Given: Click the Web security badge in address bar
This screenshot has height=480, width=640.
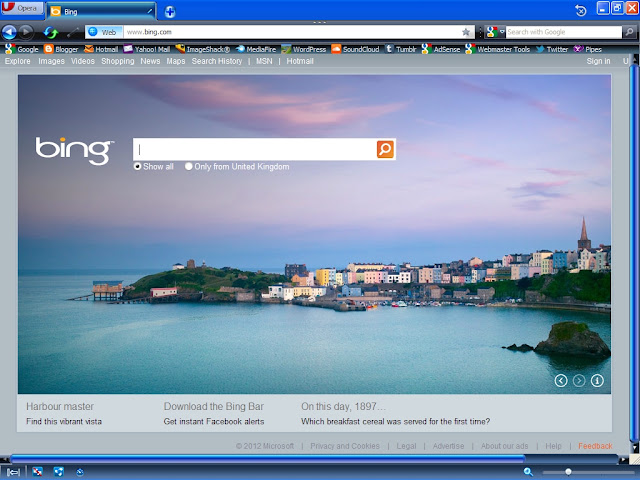Looking at the screenshot, I should [104, 32].
